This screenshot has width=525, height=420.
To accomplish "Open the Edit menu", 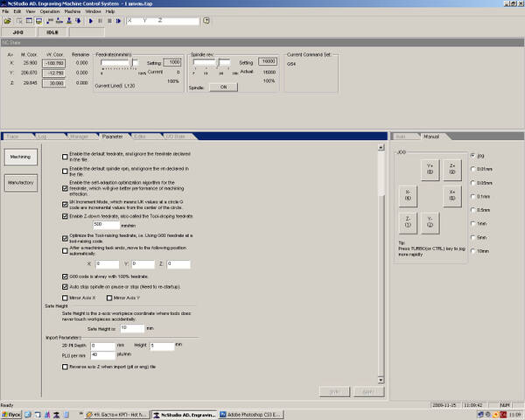I will click(x=17, y=11).
